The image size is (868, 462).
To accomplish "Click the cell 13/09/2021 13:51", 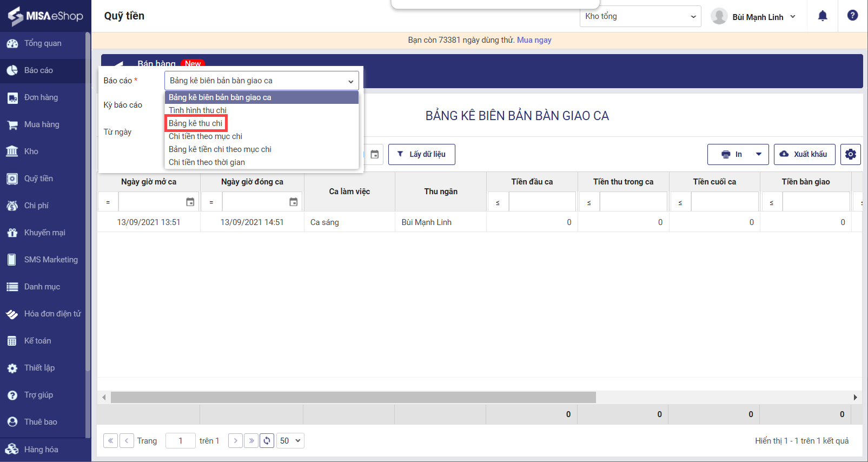I will click(x=149, y=222).
